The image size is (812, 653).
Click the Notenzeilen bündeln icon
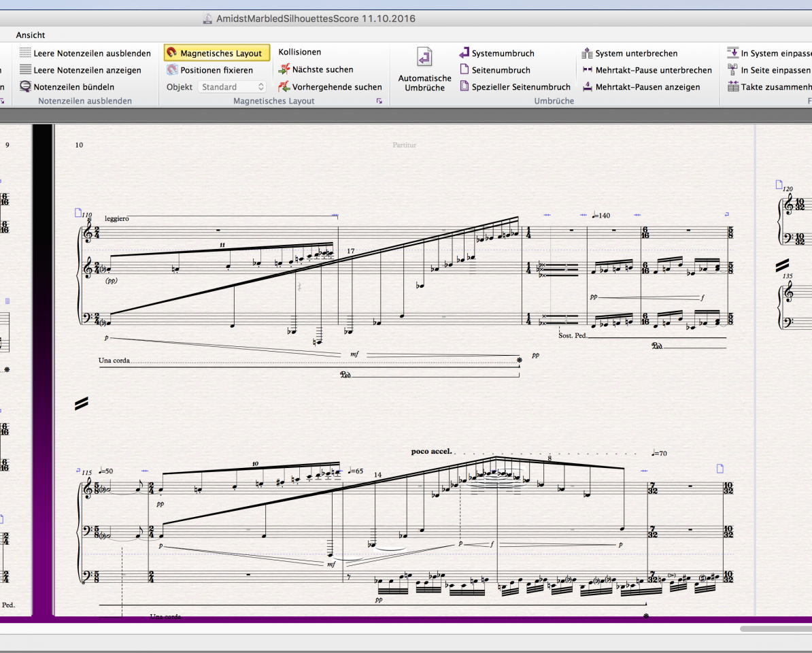25,86
